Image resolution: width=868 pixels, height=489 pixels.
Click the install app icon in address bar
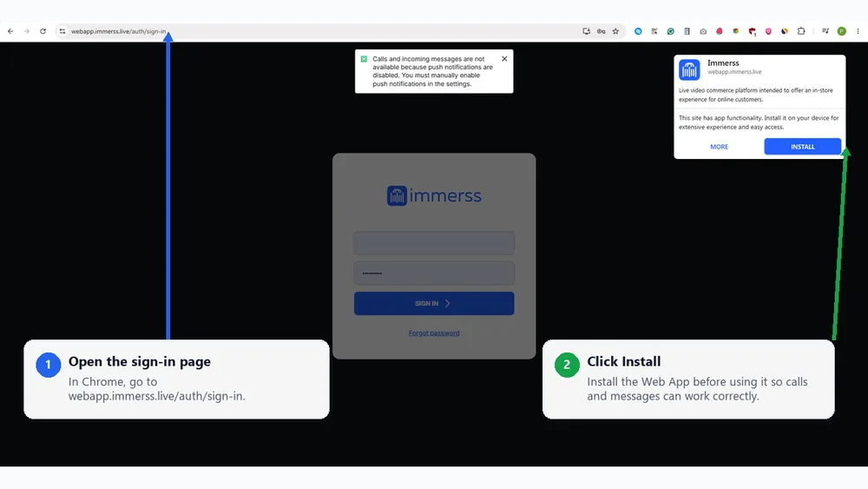point(586,31)
